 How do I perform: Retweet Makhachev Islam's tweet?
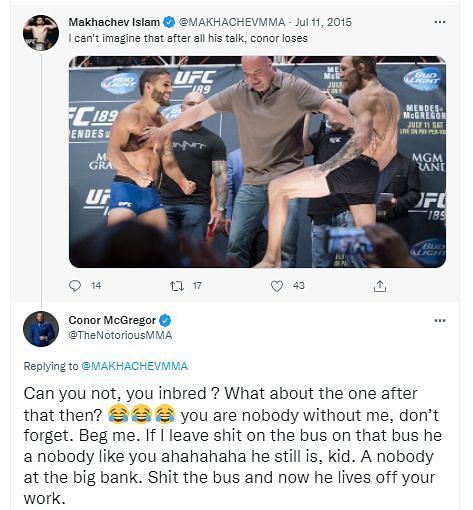[x=177, y=286]
